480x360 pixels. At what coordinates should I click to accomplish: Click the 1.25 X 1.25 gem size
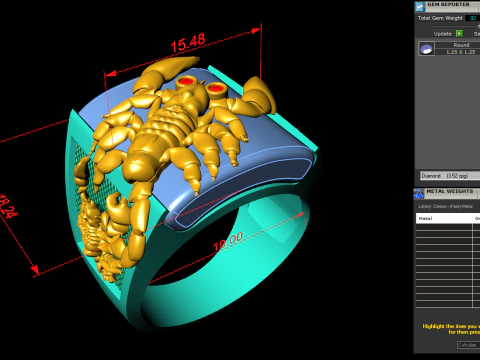[x=460, y=52]
